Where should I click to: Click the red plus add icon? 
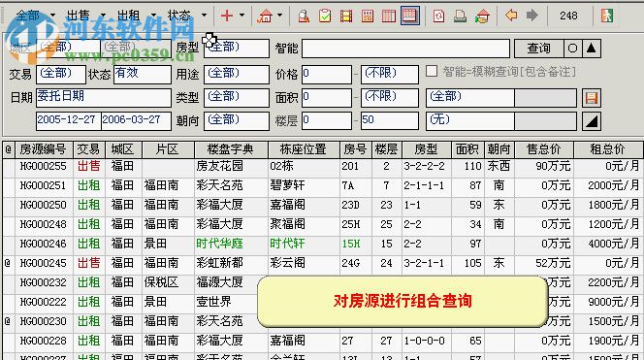pos(227,16)
